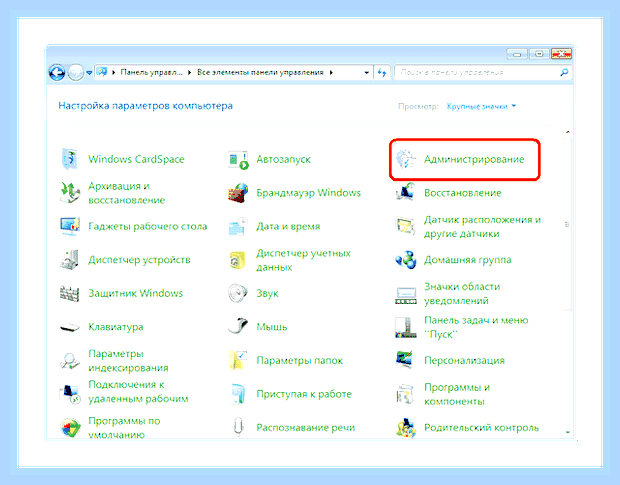Select the Панель управл... breadcrumb
The width and height of the screenshot is (620, 485).
coord(151,72)
